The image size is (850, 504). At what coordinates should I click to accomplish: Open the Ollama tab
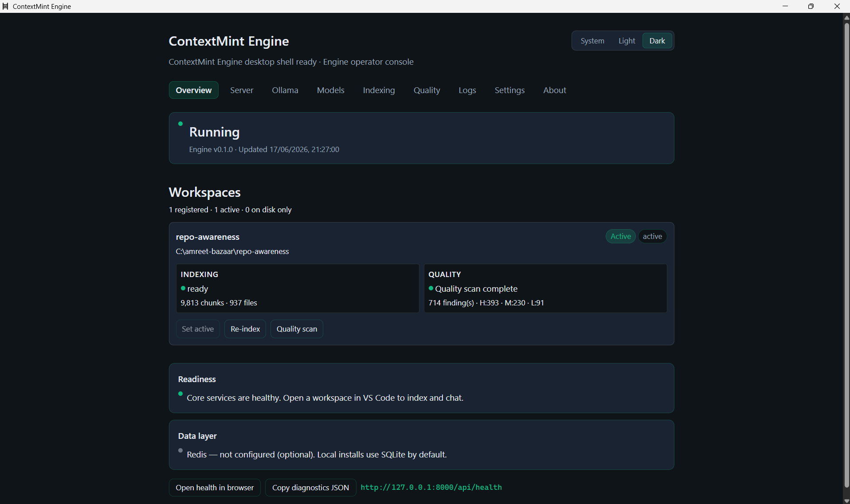click(x=285, y=90)
